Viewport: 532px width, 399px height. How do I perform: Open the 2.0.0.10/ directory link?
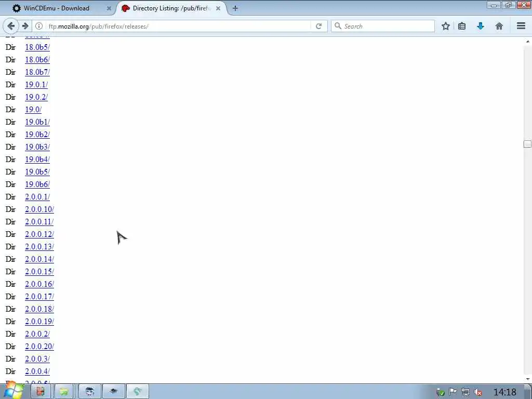[x=39, y=209]
